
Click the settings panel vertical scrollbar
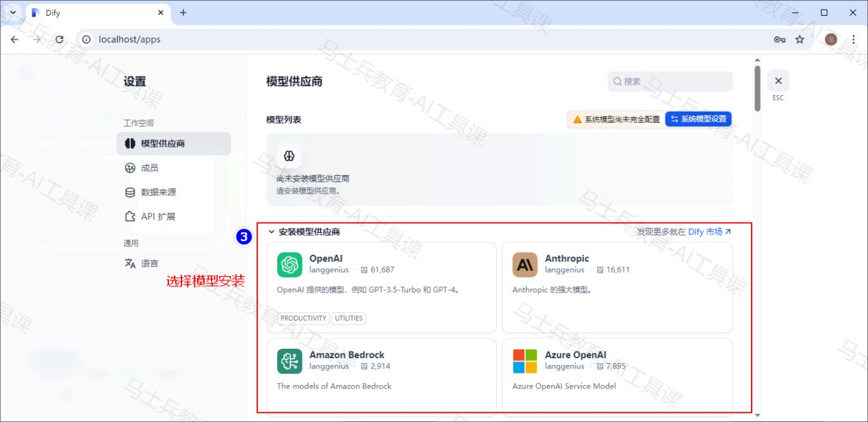pos(757,88)
